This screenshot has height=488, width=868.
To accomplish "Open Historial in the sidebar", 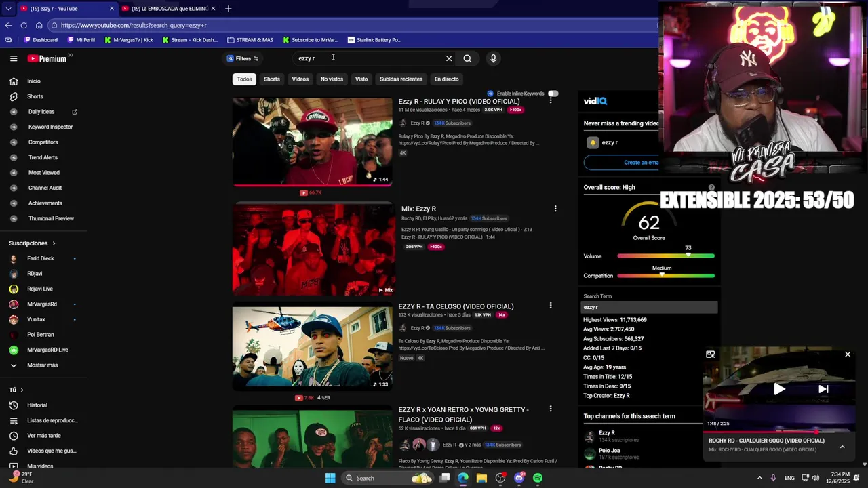I will [x=37, y=405].
